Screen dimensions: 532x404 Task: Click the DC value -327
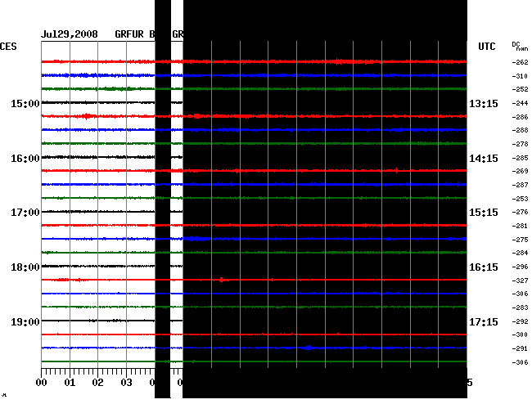click(520, 281)
